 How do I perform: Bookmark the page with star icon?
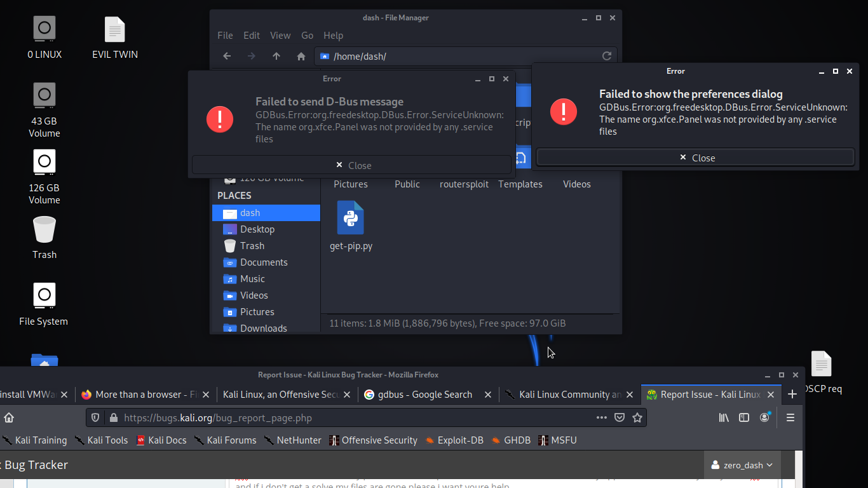tap(637, 417)
